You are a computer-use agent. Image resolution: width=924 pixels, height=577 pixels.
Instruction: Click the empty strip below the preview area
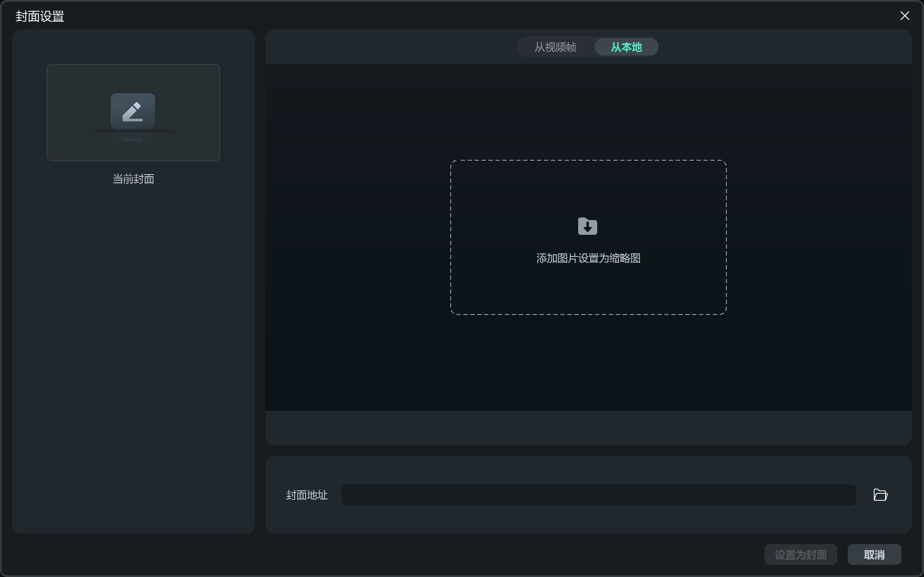point(588,428)
